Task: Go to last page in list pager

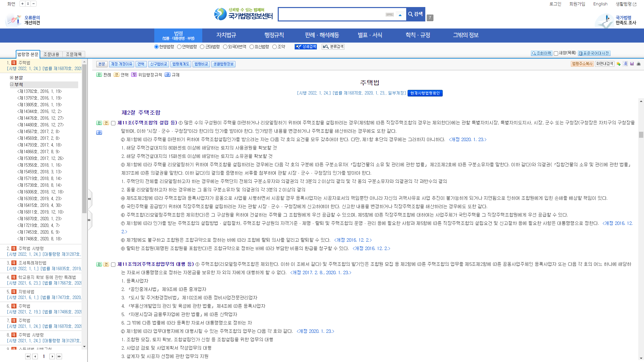Action: click(59, 356)
